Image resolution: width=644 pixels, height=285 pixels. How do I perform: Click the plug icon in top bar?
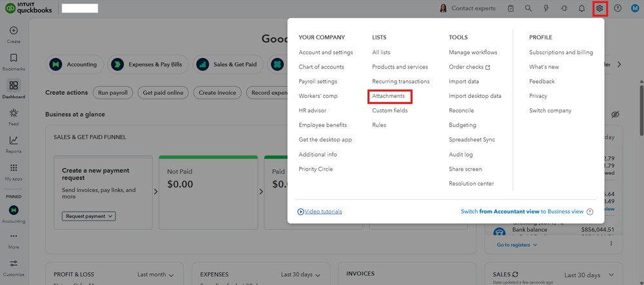(564, 8)
